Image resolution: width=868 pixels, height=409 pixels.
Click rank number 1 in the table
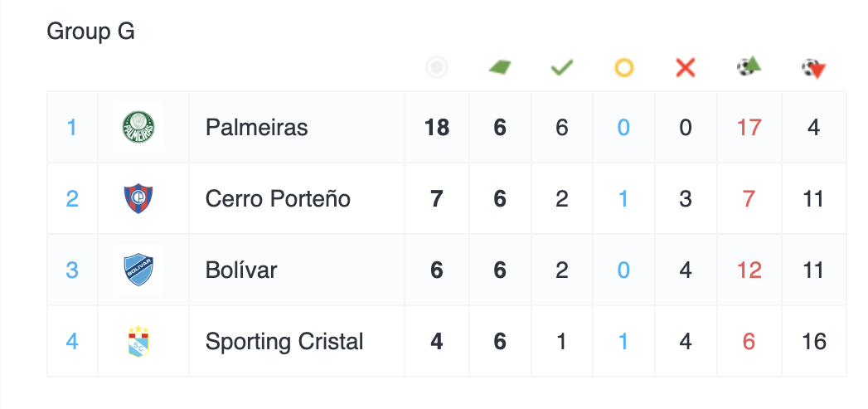72,128
